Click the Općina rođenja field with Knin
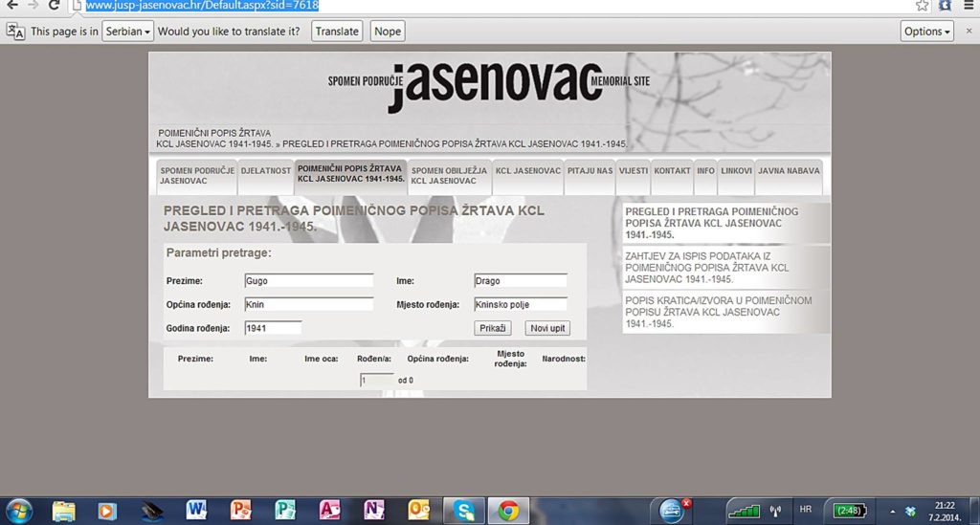The height and width of the screenshot is (525, 980). coord(309,305)
